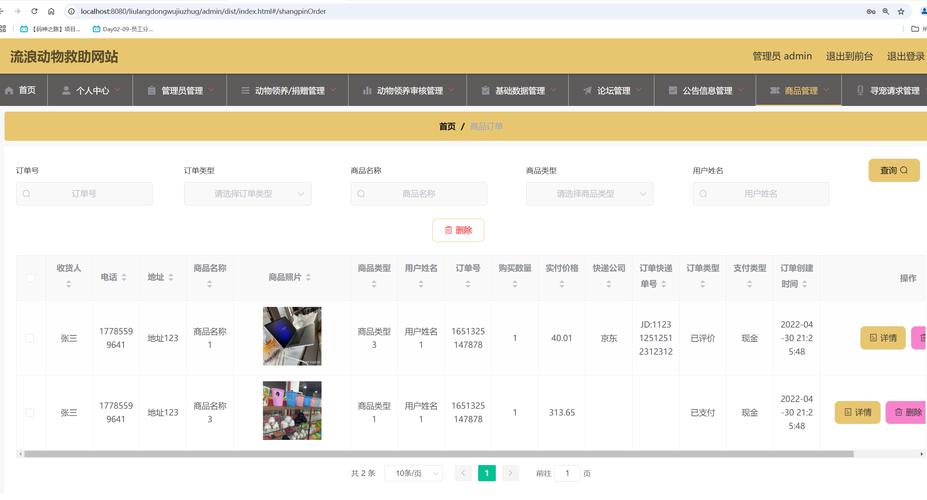
Task: Click the search icon in 商品名称 field
Action: coord(361,194)
